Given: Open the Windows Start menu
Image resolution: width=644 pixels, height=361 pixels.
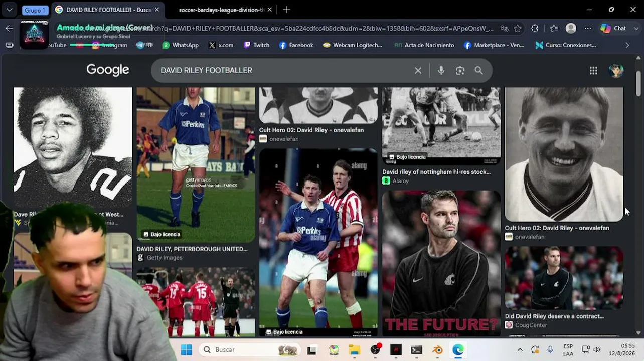Looking at the screenshot, I should (x=186, y=350).
